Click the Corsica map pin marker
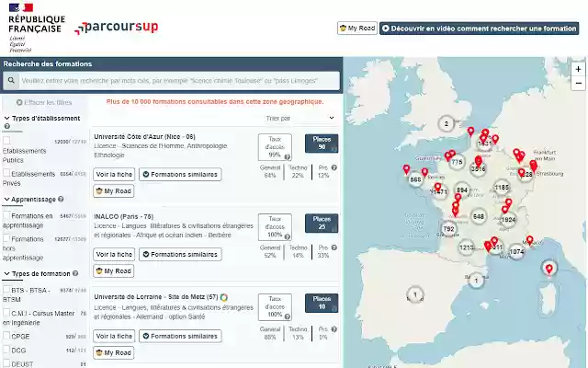The height and width of the screenshot is (368, 588). (549, 269)
